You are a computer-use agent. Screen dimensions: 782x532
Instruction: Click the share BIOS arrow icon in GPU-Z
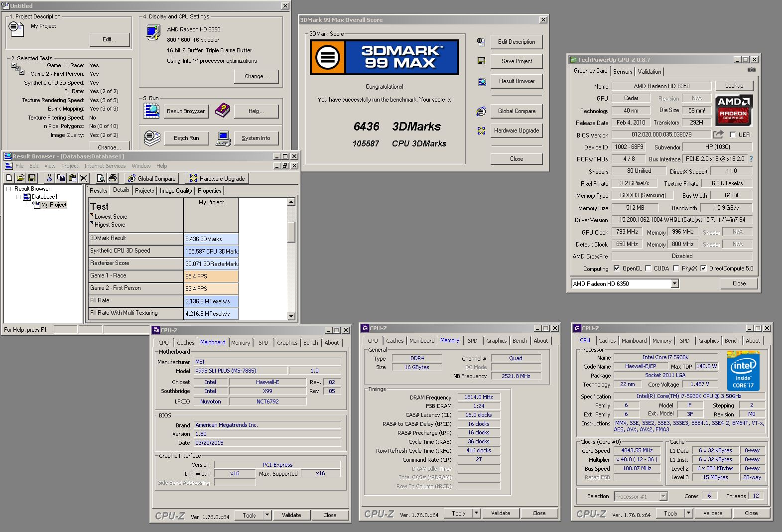[718, 134]
